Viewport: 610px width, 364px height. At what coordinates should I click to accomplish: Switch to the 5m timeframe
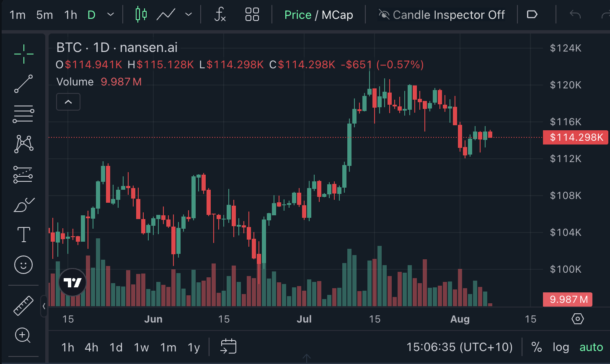click(x=44, y=14)
